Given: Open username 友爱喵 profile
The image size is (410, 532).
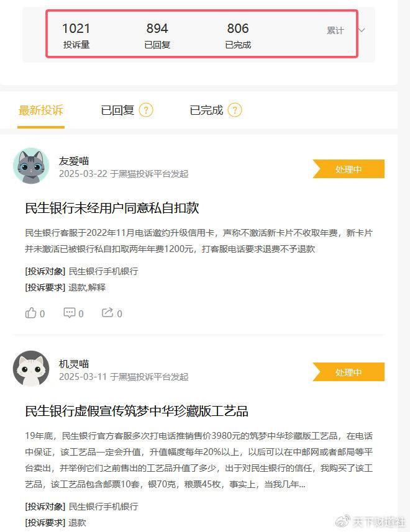Looking at the screenshot, I should click(74, 161).
